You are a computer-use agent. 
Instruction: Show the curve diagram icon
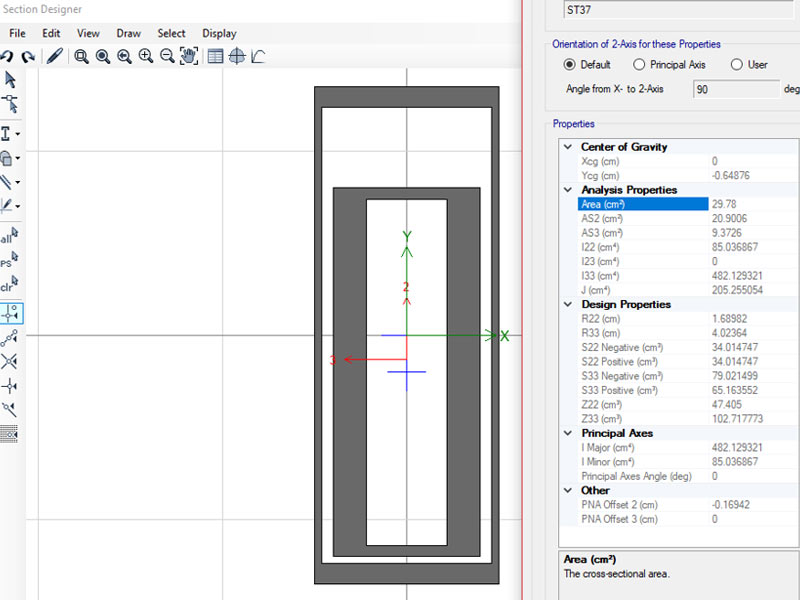point(258,56)
